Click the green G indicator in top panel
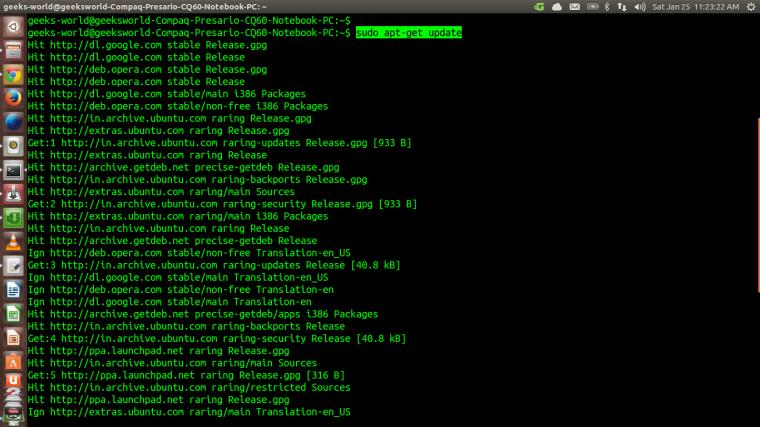This screenshot has width=760, height=427. (539, 7)
